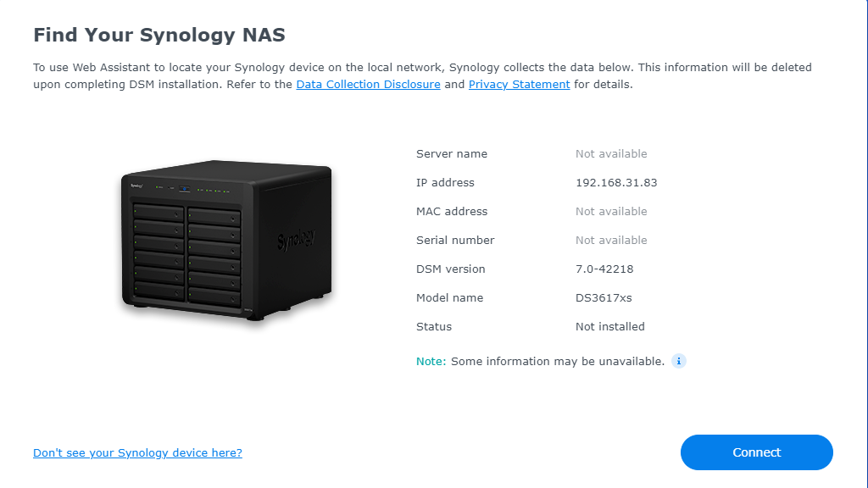The width and height of the screenshot is (868, 488).
Task: Click the DSM version value 7.0-42218
Action: [604, 269]
